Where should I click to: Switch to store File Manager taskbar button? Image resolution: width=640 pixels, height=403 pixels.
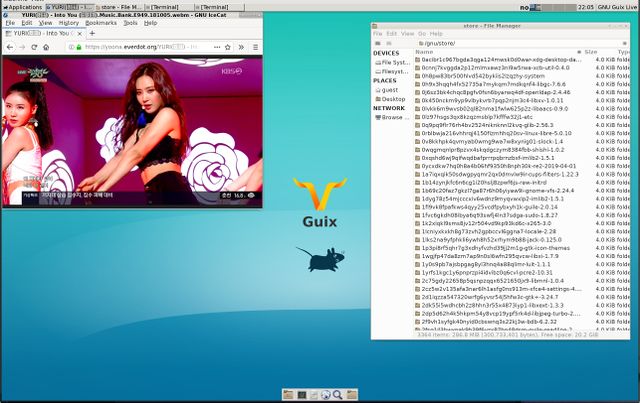point(120,7)
